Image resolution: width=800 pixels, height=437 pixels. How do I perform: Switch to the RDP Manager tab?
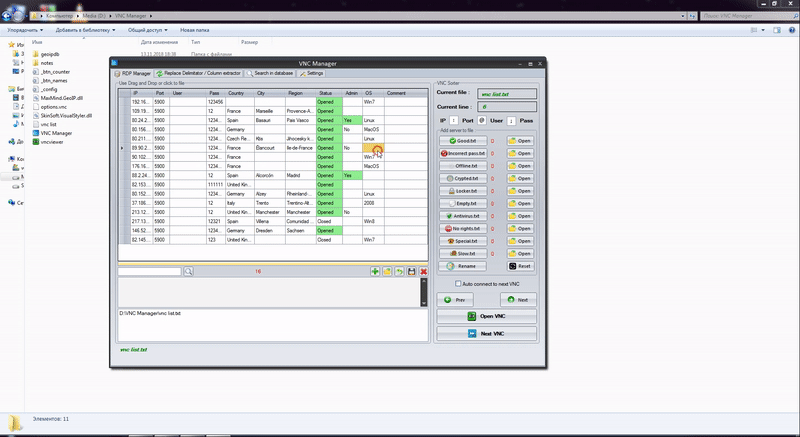133,73
